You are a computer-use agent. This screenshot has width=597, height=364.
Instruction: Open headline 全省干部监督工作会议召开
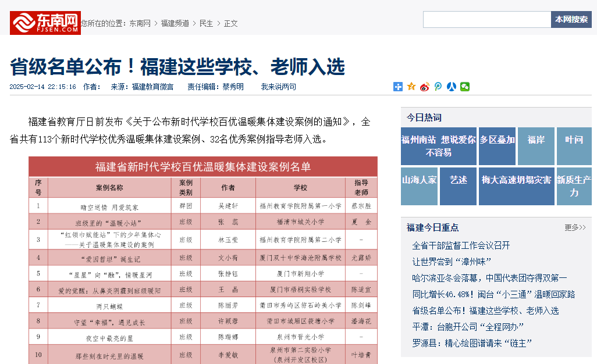click(461, 245)
